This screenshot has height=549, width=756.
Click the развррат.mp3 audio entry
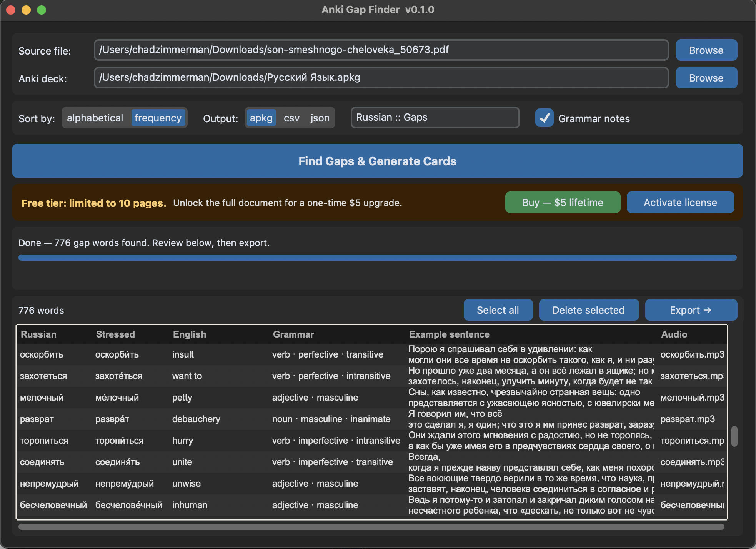point(689,419)
